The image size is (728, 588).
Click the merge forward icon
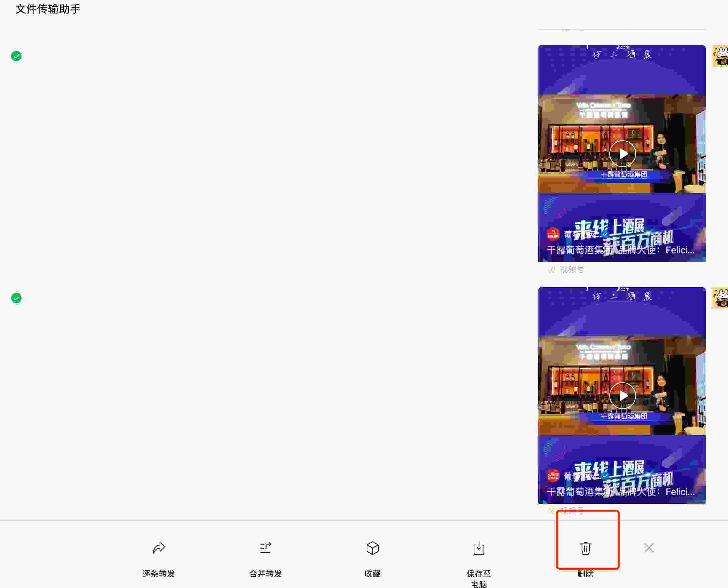tap(265, 548)
